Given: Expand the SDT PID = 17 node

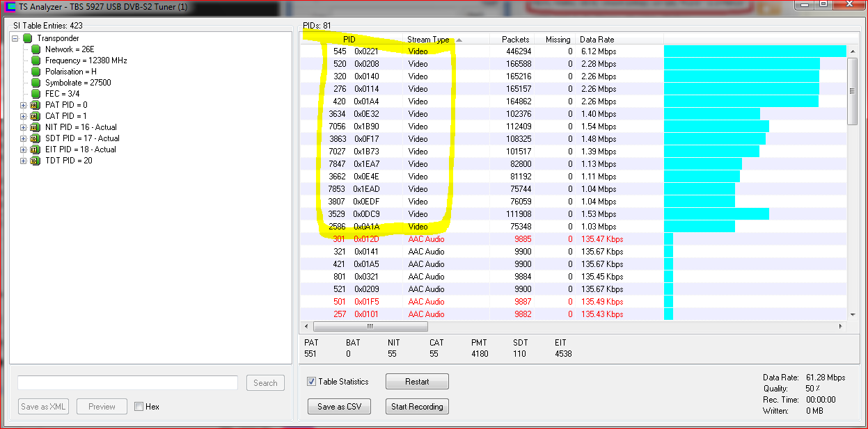Looking at the screenshot, I should 23,138.
